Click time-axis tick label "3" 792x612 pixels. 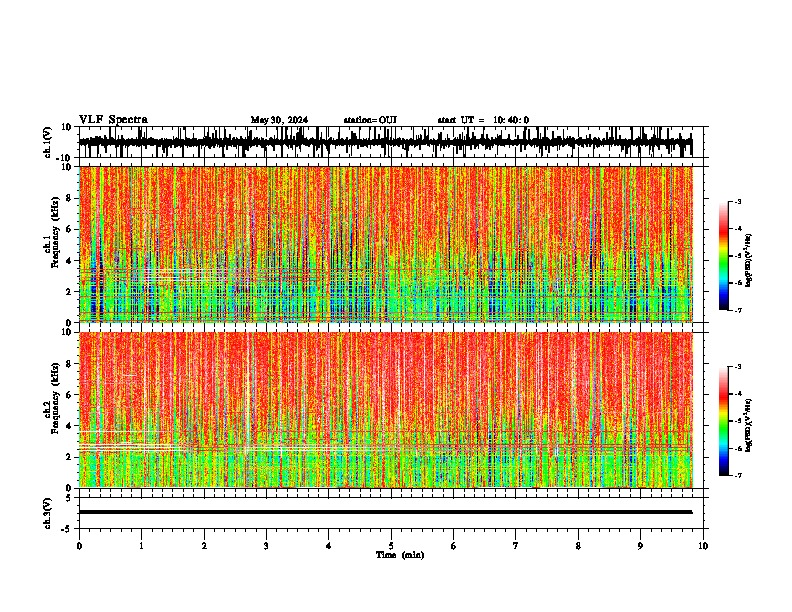point(266,546)
